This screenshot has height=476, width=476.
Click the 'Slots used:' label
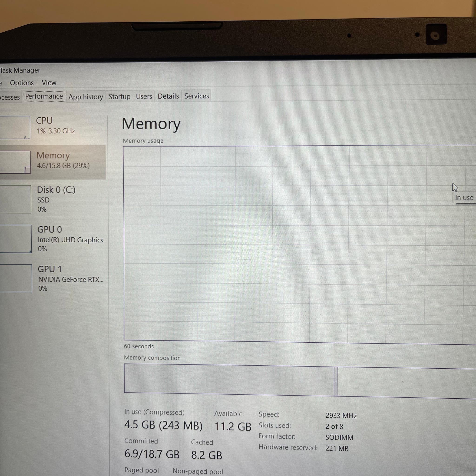[274, 426]
